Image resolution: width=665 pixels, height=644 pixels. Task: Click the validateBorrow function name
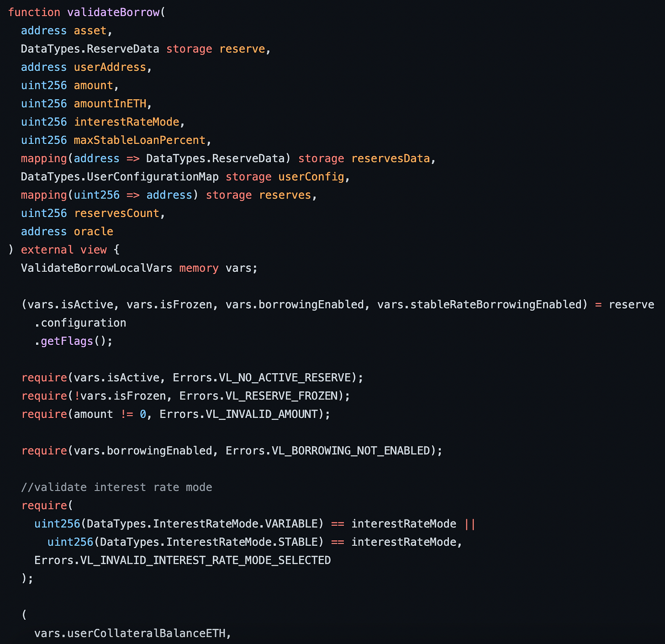coord(113,12)
